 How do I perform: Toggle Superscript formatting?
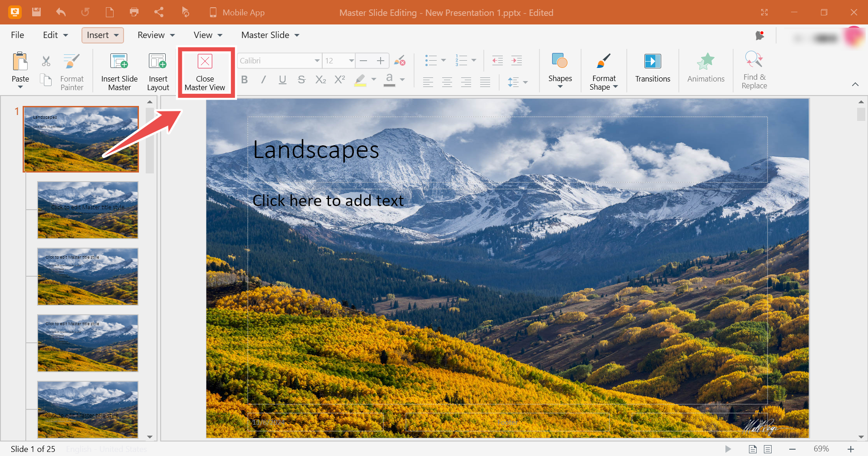(340, 80)
